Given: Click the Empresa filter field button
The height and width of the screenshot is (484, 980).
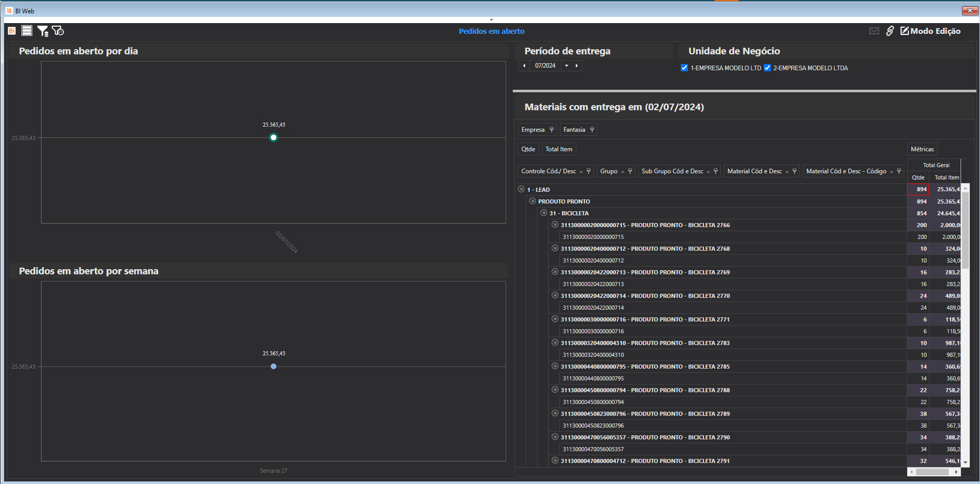Looking at the screenshot, I should tap(537, 130).
